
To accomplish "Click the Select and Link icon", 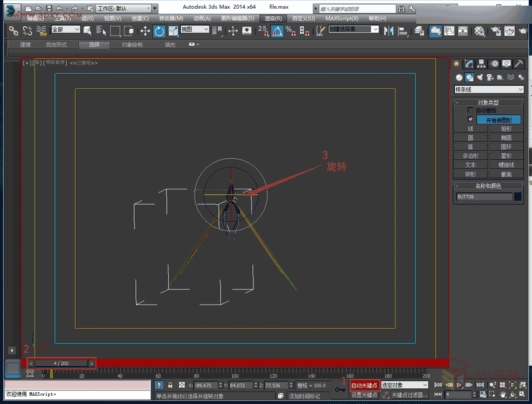I will (x=13, y=31).
